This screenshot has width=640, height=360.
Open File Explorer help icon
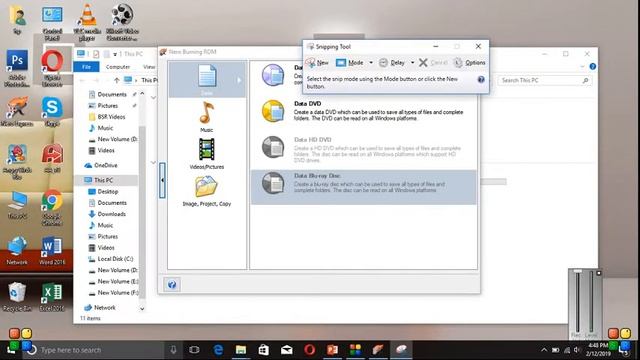click(593, 67)
